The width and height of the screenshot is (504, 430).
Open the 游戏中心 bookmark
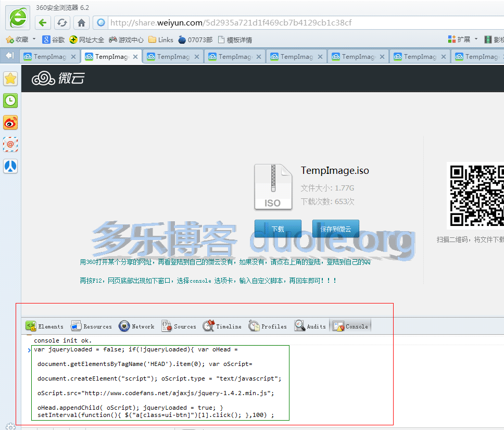(x=126, y=40)
